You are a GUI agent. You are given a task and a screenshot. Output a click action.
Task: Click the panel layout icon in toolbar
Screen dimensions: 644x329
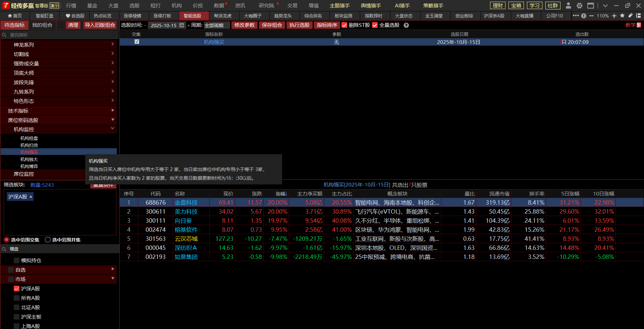pyautogui.click(x=638, y=16)
